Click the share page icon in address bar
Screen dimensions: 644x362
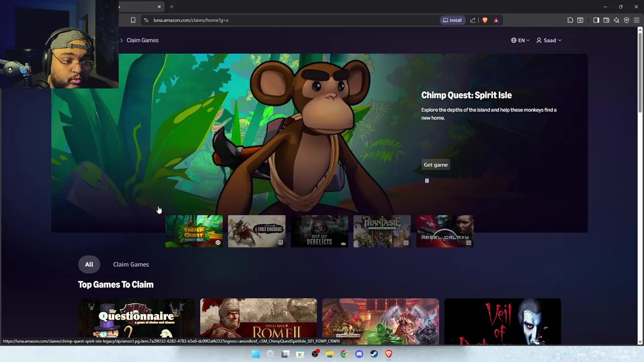472,20
